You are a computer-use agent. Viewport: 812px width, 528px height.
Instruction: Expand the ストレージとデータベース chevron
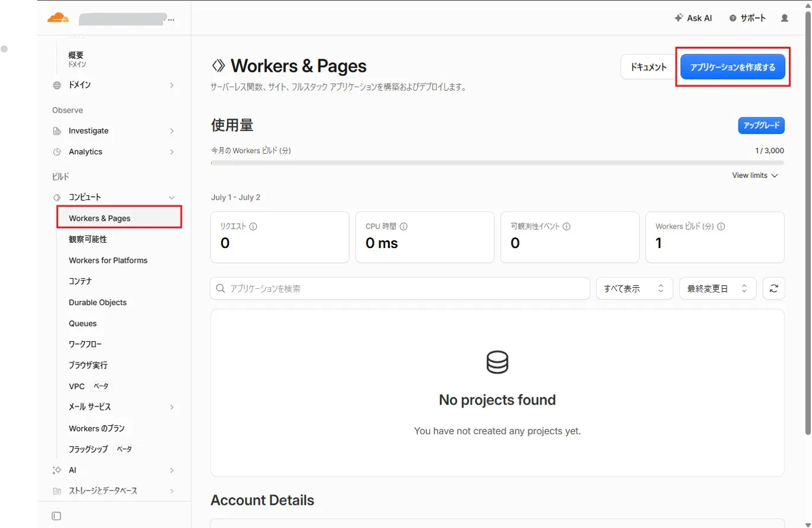pyautogui.click(x=172, y=491)
